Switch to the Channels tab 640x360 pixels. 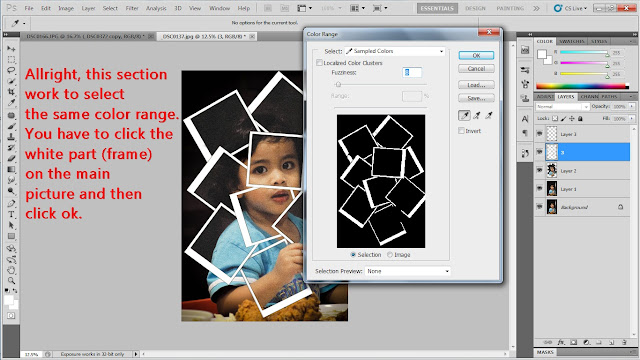[x=589, y=97]
